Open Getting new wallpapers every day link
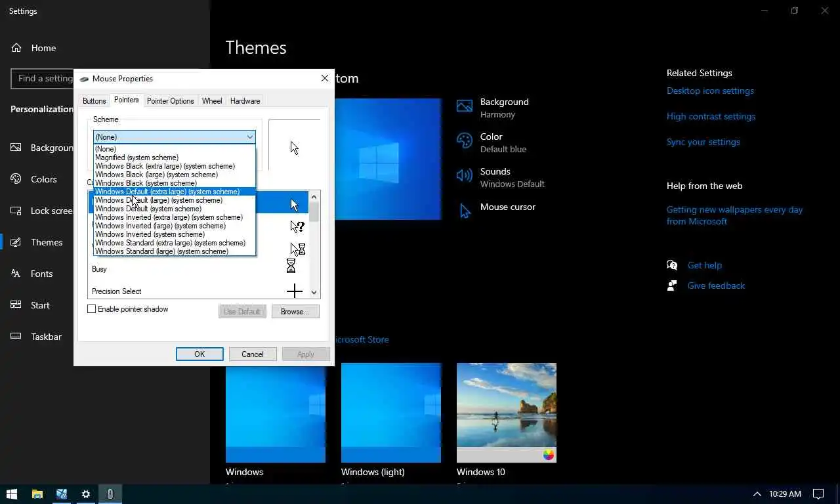 pyautogui.click(x=734, y=215)
